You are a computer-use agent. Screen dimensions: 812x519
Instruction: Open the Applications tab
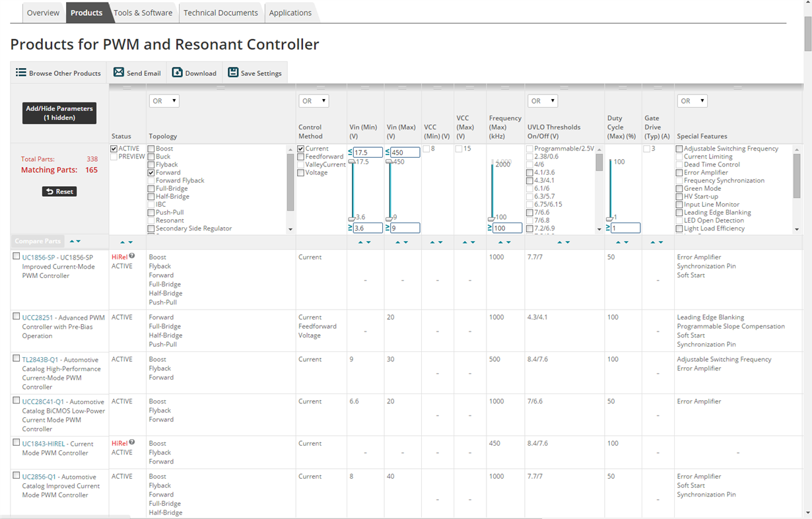click(x=290, y=13)
